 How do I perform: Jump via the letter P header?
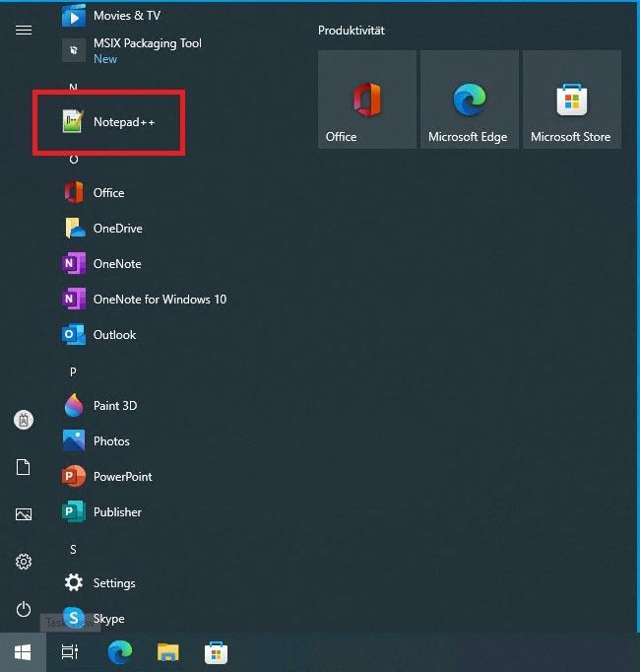coord(73,371)
